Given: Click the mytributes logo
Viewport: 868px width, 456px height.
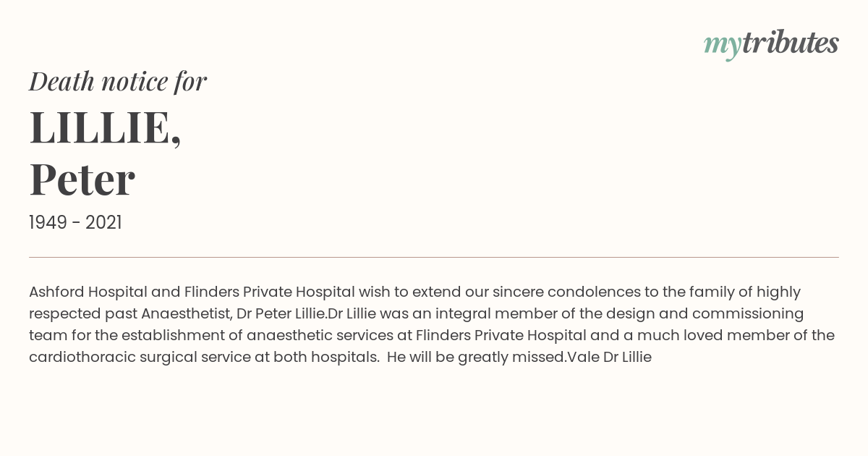Looking at the screenshot, I should pyautogui.click(x=771, y=45).
